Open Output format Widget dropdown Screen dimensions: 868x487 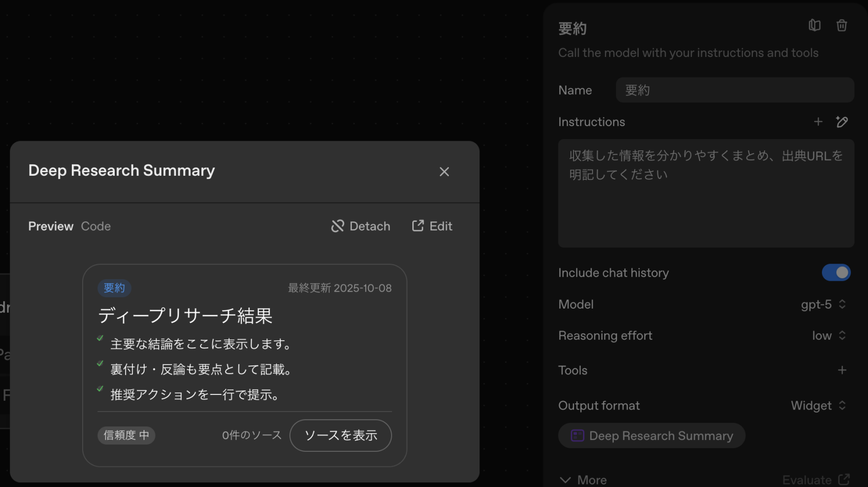[818, 406]
